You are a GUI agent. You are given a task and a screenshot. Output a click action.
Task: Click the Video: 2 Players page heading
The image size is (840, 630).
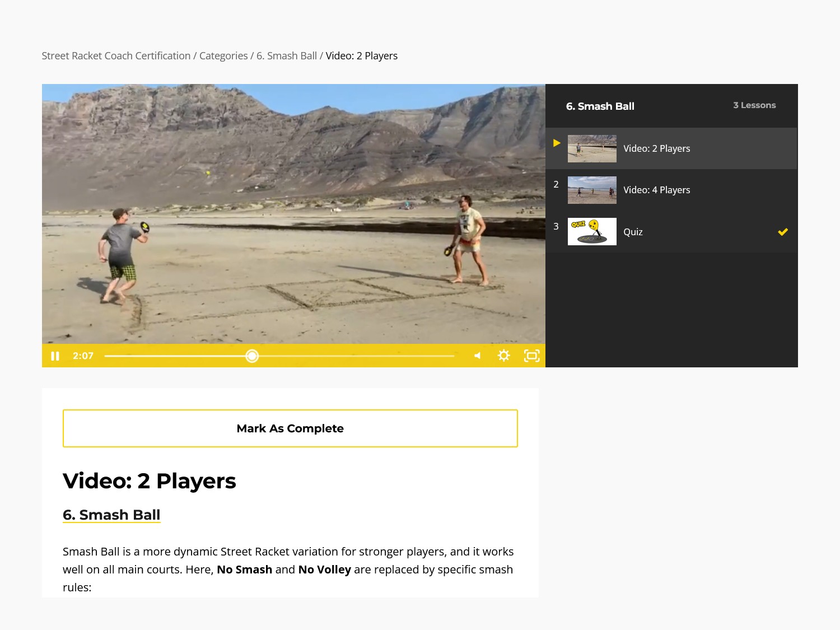(150, 481)
